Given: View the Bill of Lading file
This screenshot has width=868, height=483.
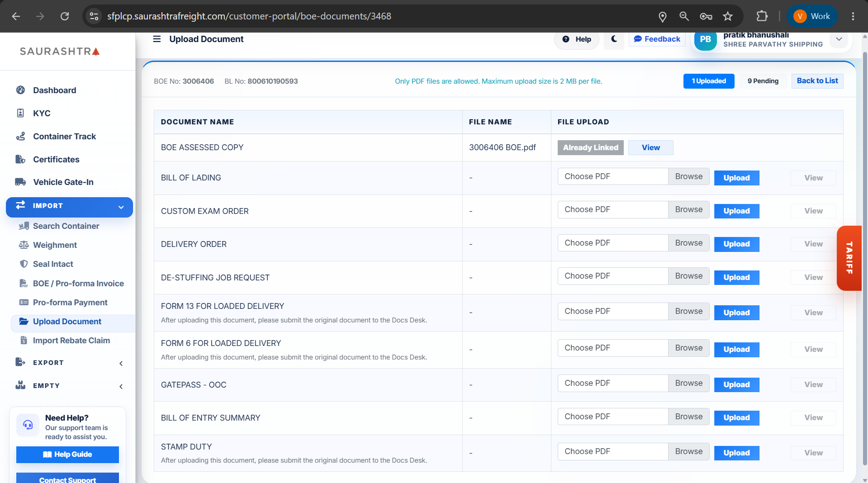Looking at the screenshot, I should coord(813,178).
